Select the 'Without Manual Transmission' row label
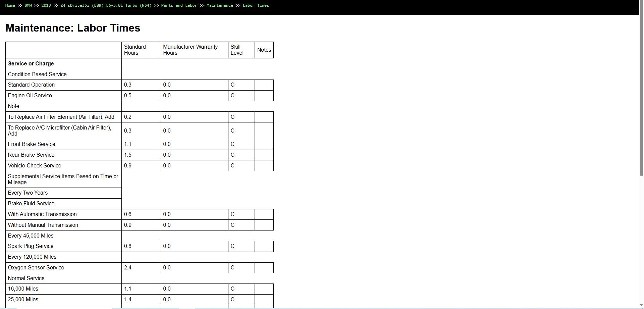 tap(43, 225)
